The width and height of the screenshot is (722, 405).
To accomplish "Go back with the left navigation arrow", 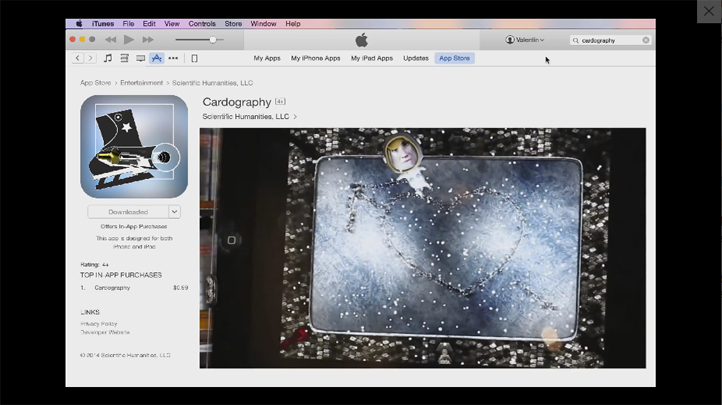I will 78,58.
